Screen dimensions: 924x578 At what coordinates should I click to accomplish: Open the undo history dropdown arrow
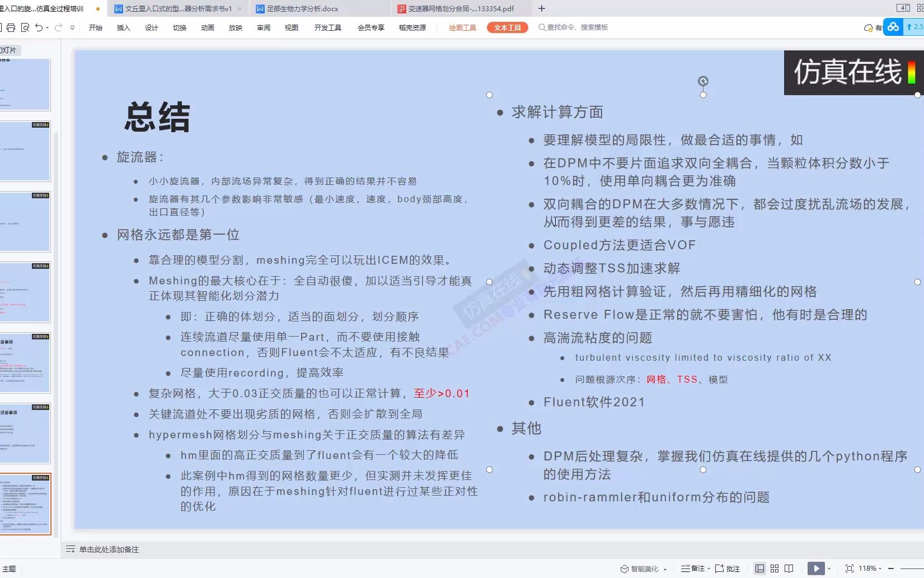tap(47, 27)
